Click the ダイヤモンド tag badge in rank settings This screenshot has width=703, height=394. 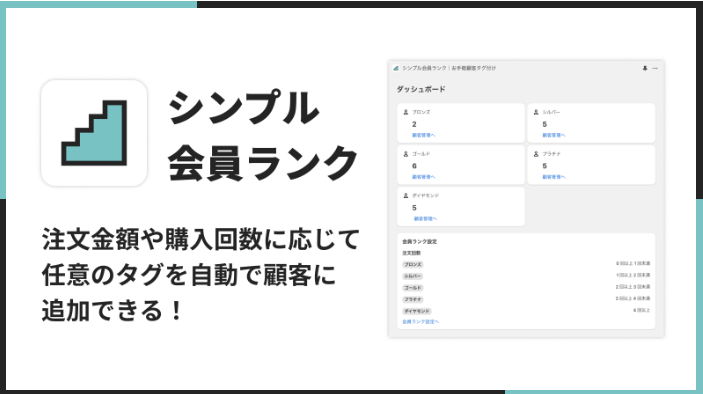(x=417, y=311)
